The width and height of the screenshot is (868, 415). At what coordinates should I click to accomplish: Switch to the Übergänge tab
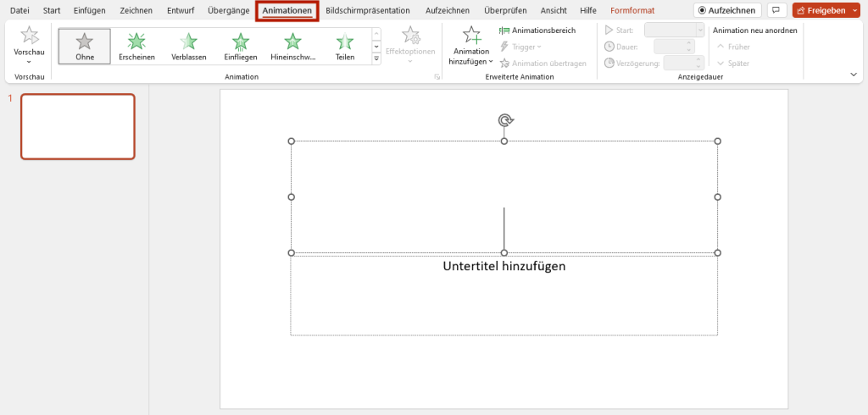pos(228,10)
